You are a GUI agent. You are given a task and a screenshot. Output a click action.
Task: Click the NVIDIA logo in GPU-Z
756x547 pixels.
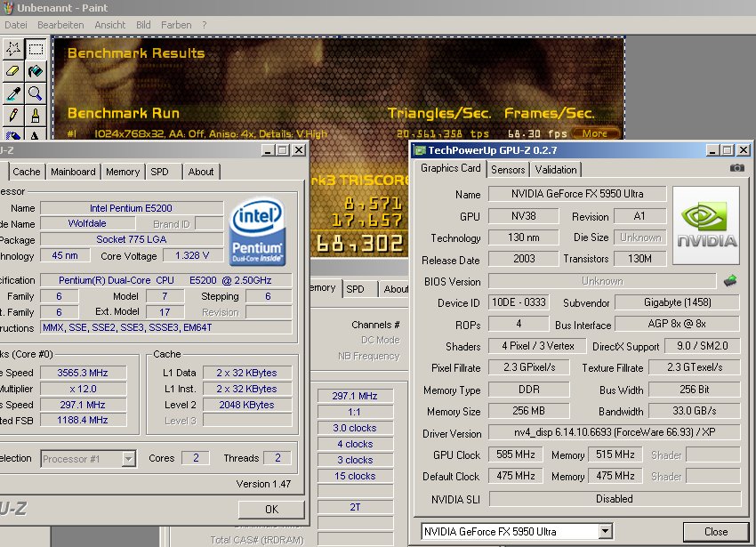click(x=706, y=225)
